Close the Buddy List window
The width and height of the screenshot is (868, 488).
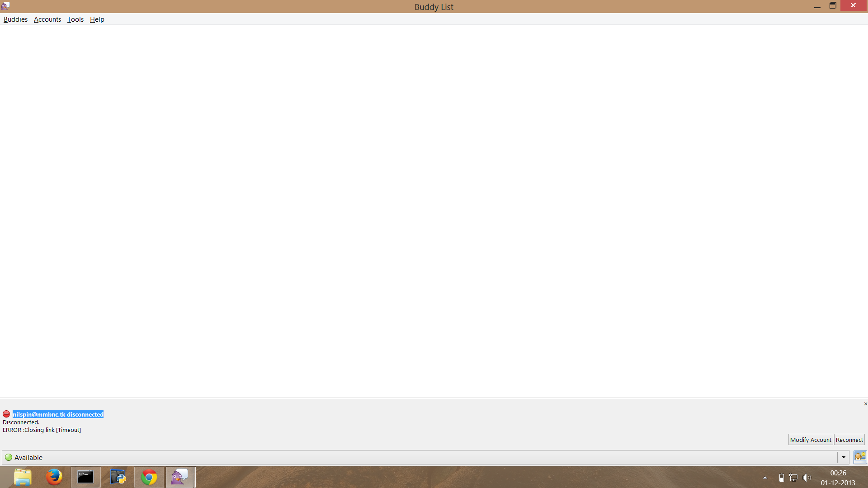(853, 5)
